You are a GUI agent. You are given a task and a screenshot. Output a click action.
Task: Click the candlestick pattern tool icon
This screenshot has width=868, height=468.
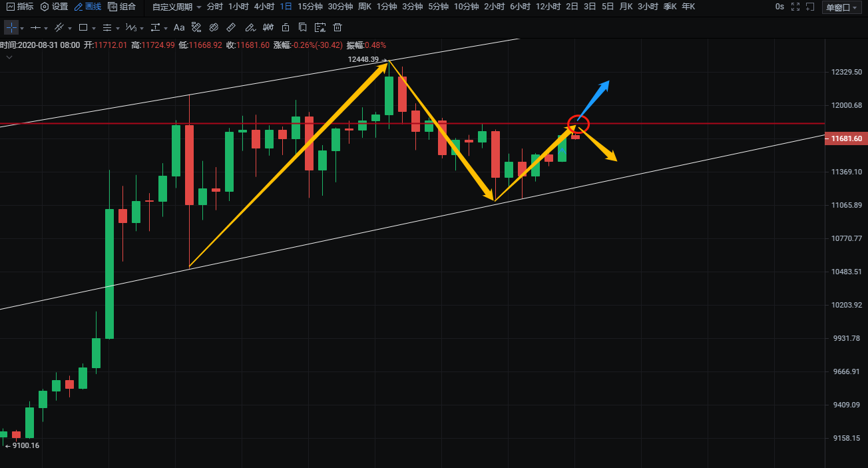click(268, 28)
